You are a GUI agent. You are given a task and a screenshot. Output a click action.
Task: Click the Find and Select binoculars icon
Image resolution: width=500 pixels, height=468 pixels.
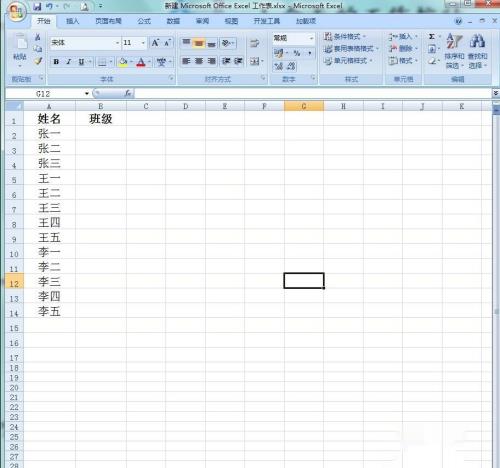(477, 41)
